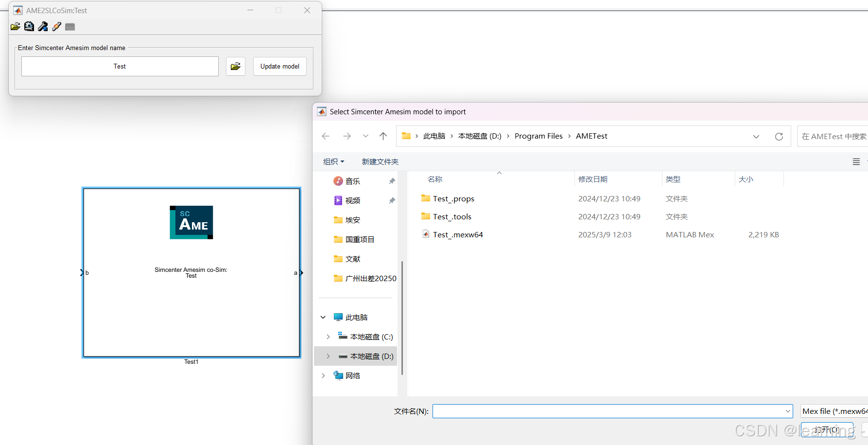868x445 pixels.
Task: Open the 国重项目 folder in sidebar
Action: click(x=359, y=239)
